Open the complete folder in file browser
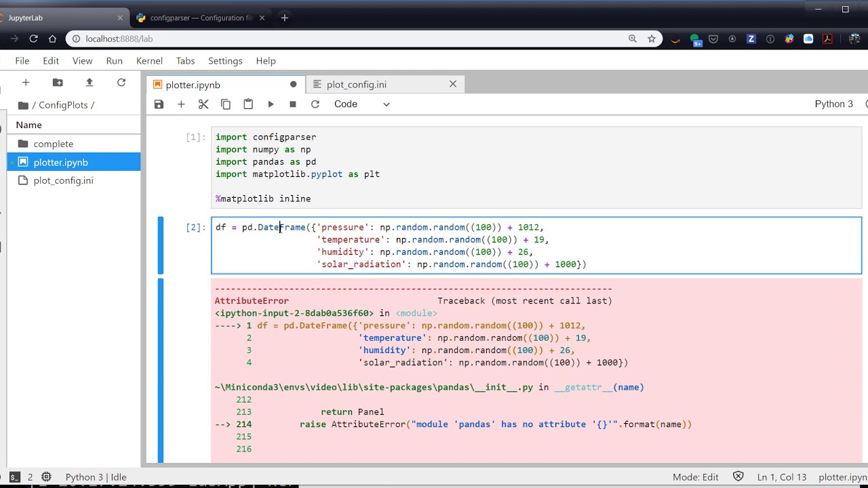This screenshot has width=868, height=488. tap(73, 144)
